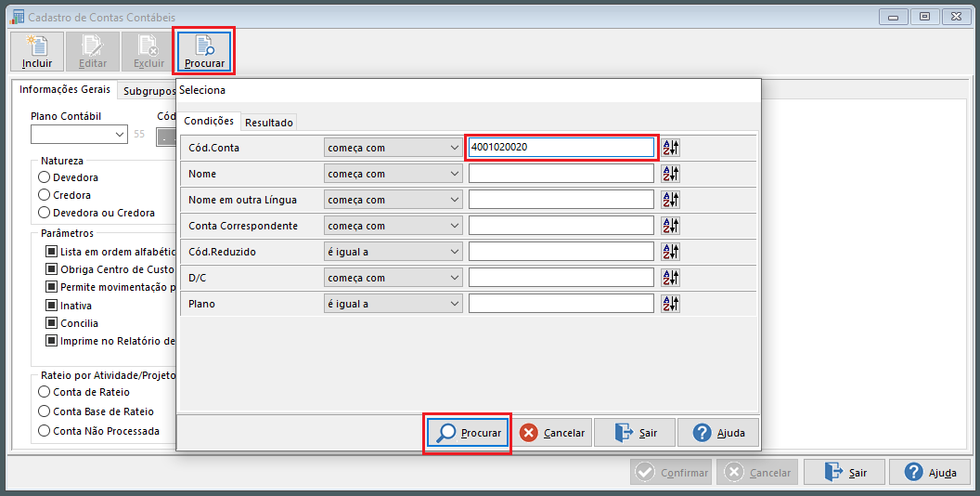Viewport: 980px width, 496px height.
Task: Click the Nome em outra Língua value field
Action: pyautogui.click(x=561, y=200)
